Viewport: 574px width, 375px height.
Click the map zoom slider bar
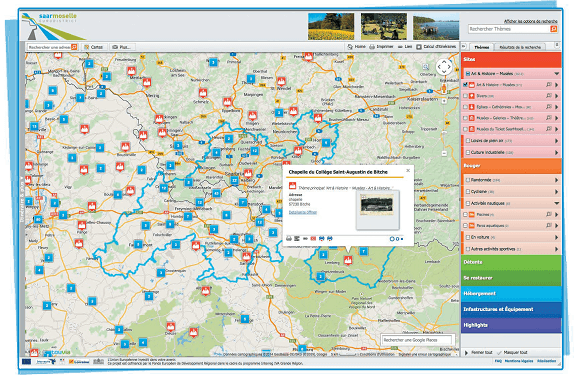coord(444,126)
